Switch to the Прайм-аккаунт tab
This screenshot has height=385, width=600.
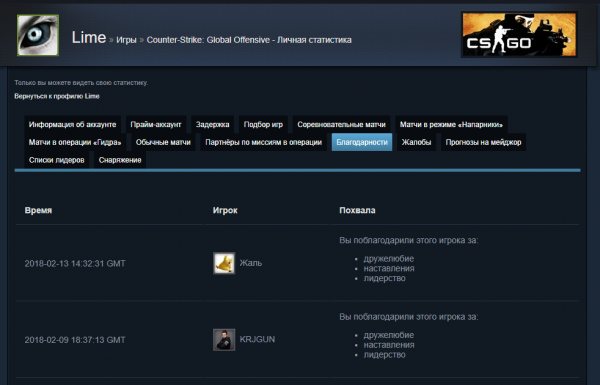click(x=156, y=124)
